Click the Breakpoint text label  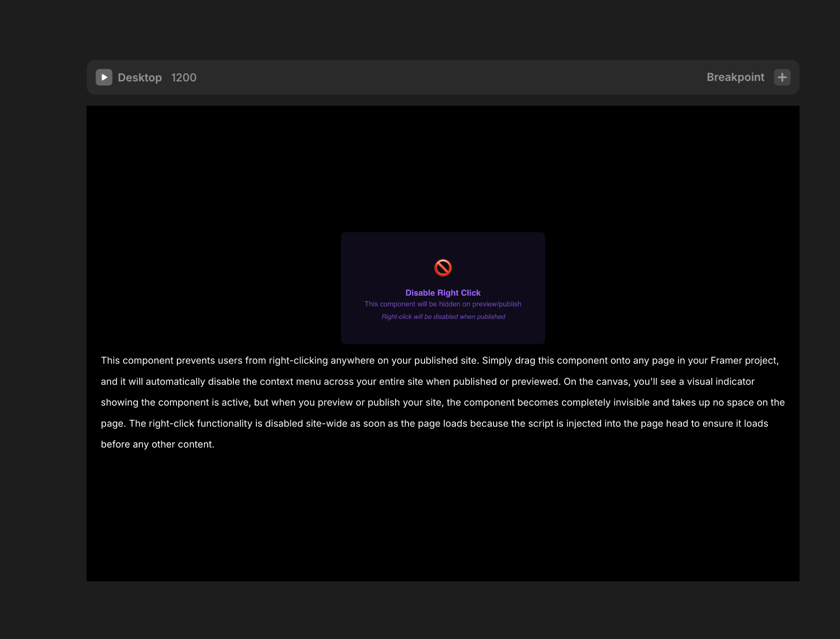(735, 77)
